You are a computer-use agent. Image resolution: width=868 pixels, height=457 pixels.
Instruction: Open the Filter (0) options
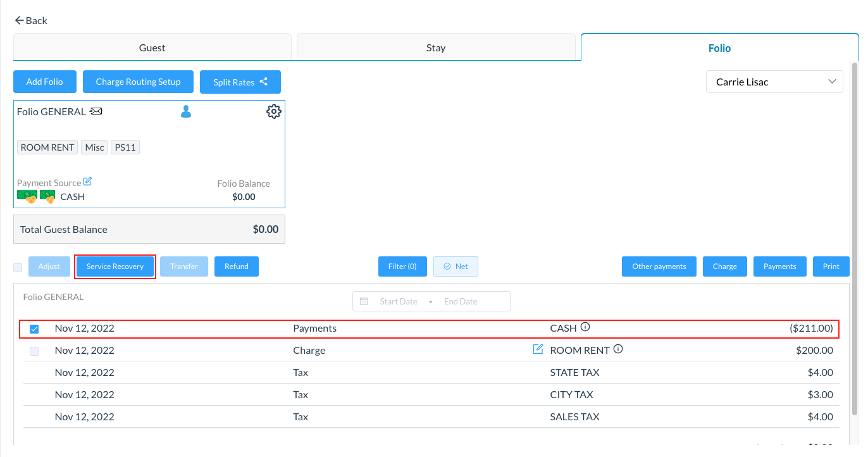[402, 266]
